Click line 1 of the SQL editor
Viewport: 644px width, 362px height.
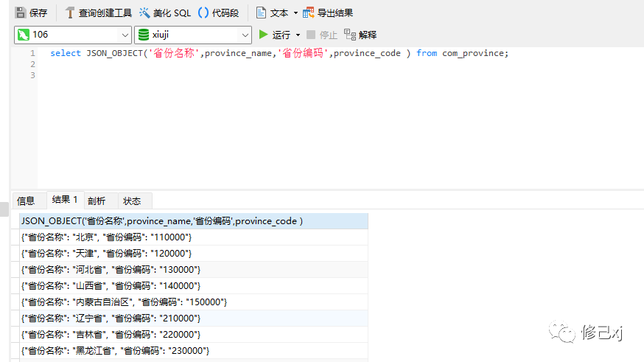pyautogui.click(x=279, y=53)
